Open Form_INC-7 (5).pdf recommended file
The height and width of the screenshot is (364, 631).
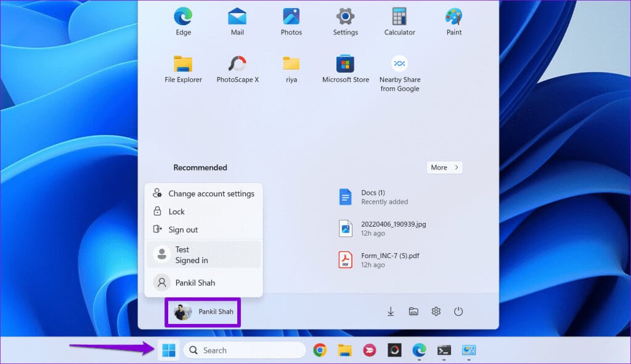379,260
